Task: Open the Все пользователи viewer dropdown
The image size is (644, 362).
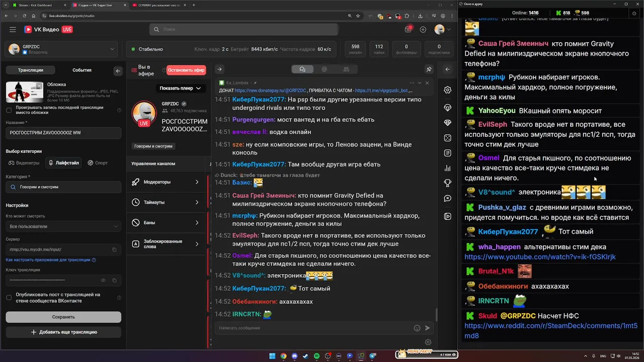Action: point(63,226)
